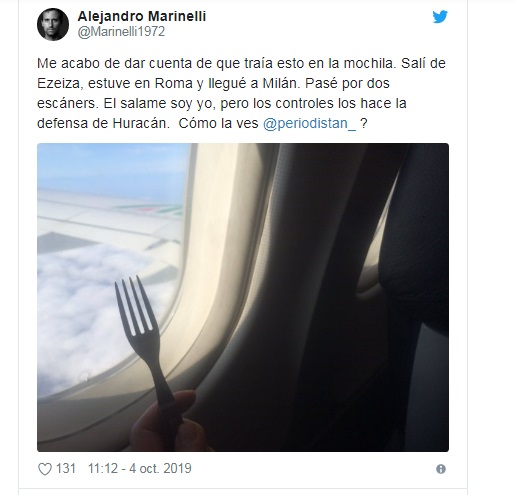
Task: Click the phrase "El salame soy yo"
Action: tap(158, 104)
